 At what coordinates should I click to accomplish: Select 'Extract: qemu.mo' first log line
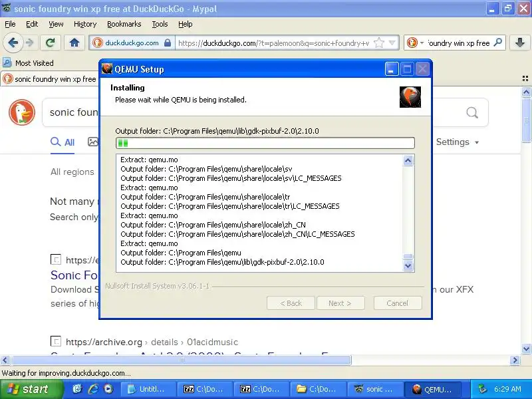149,160
